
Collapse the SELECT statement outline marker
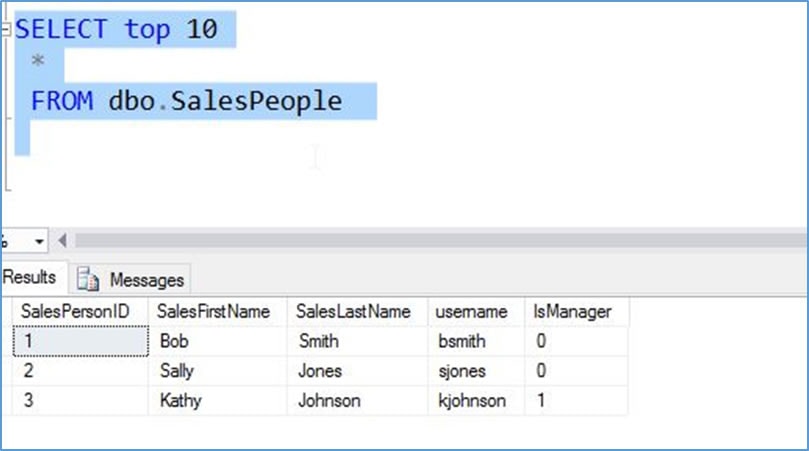(8, 30)
